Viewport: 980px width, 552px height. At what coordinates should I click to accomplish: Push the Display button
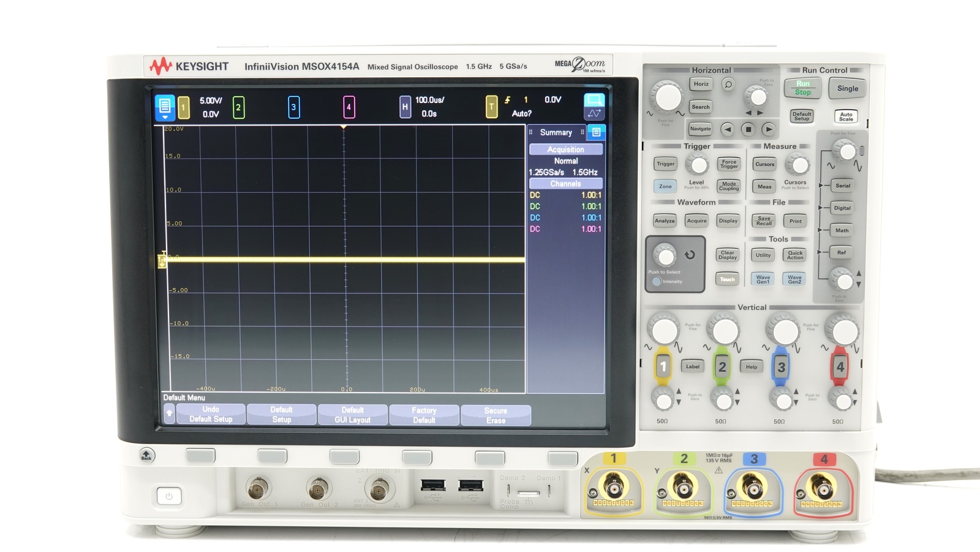point(728,221)
